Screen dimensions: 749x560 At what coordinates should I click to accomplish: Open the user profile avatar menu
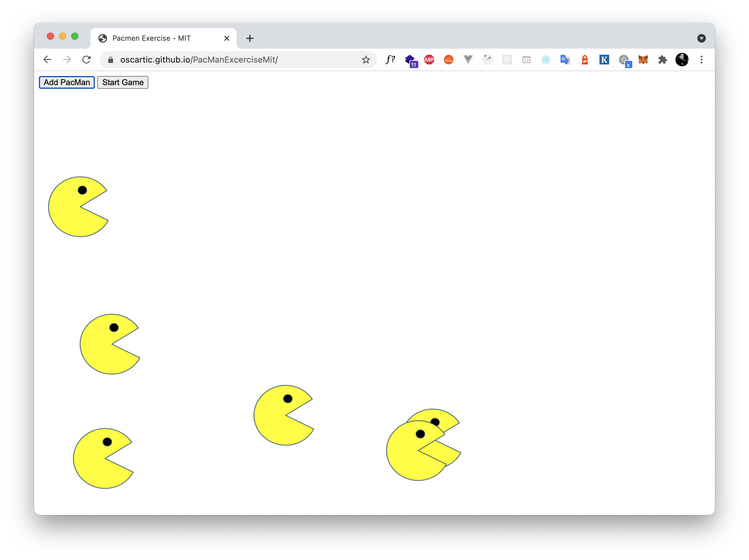pyautogui.click(x=682, y=60)
